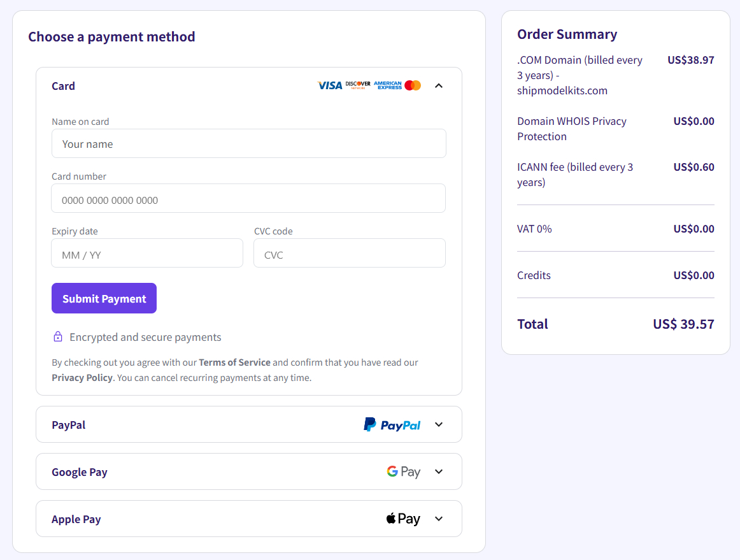The height and width of the screenshot is (560, 740).
Task: Click the Apple Pay logo
Action: [403, 519]
